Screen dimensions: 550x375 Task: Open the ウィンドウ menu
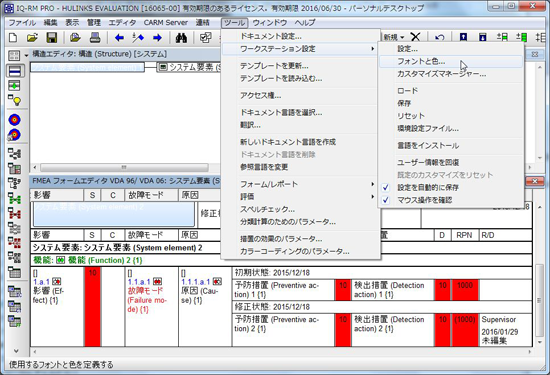click(270, 23)
